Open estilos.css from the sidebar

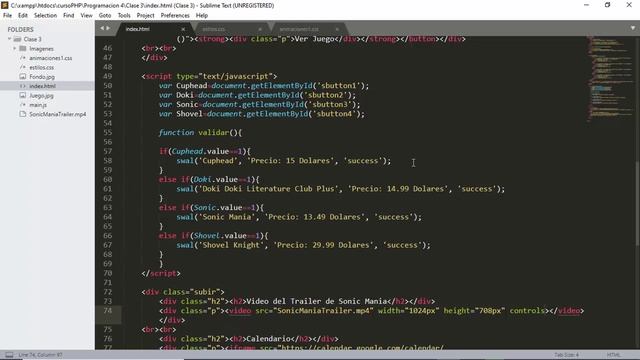tap(42, 67)
